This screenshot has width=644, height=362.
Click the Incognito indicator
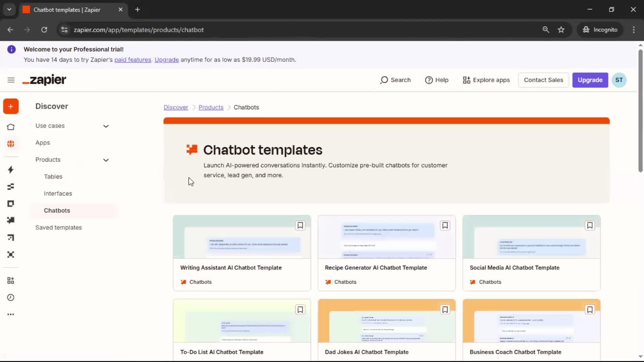coord(600,30)
